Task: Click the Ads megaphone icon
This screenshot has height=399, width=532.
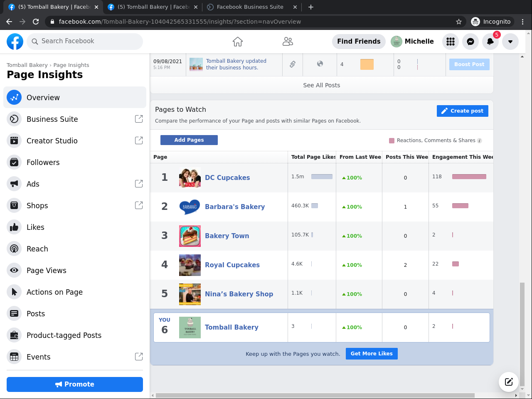Action: pos(14,184)
